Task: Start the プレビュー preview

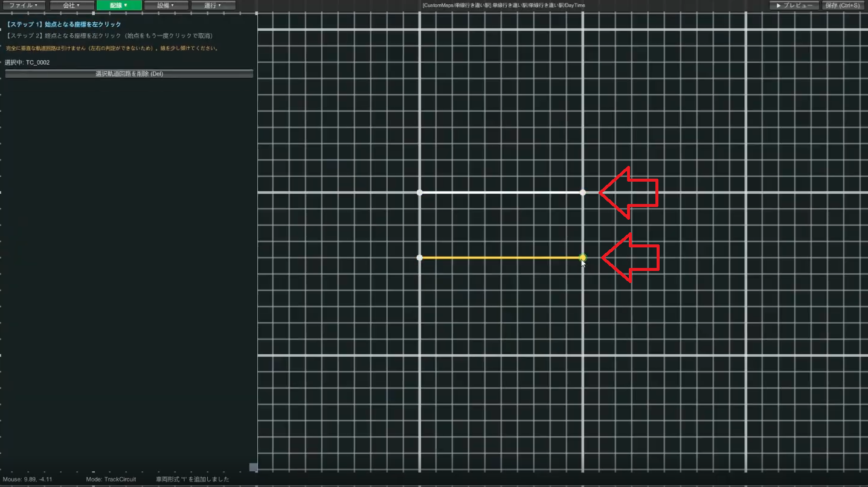Action: (x=794, y=5)
